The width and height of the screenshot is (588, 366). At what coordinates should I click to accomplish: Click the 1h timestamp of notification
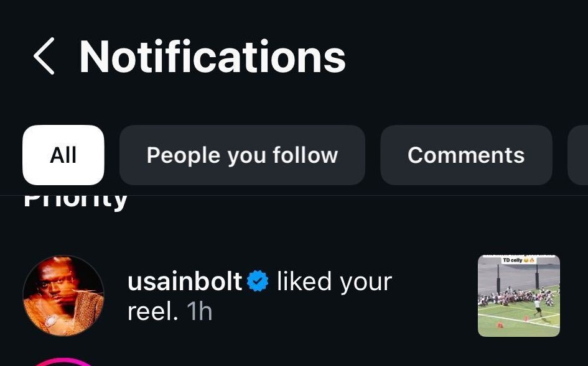[x=200, y=311]
